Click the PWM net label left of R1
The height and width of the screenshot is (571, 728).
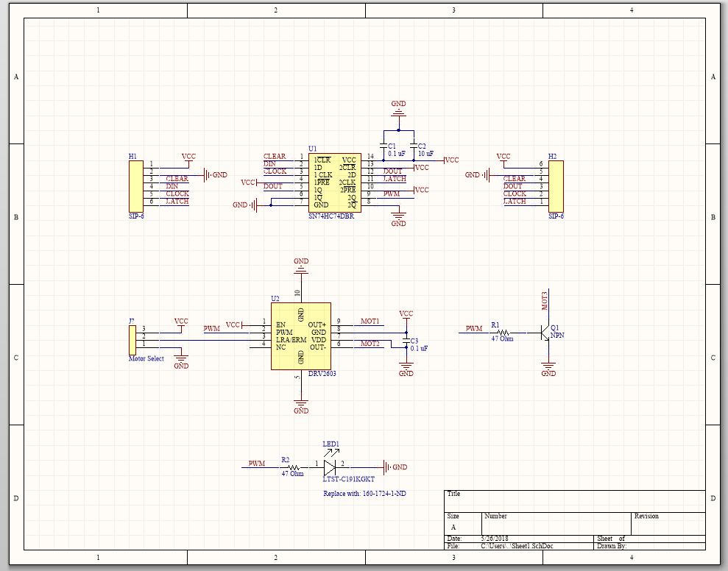[474, 328]
